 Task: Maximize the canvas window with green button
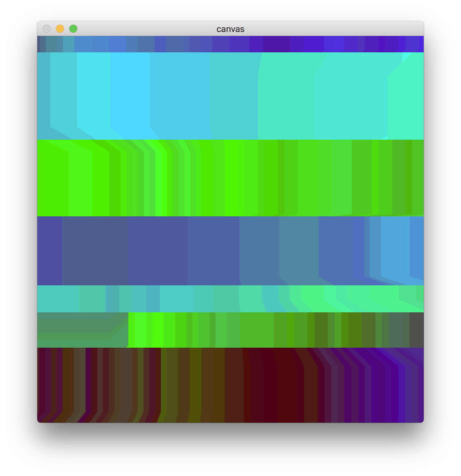[x=73, y=29]
